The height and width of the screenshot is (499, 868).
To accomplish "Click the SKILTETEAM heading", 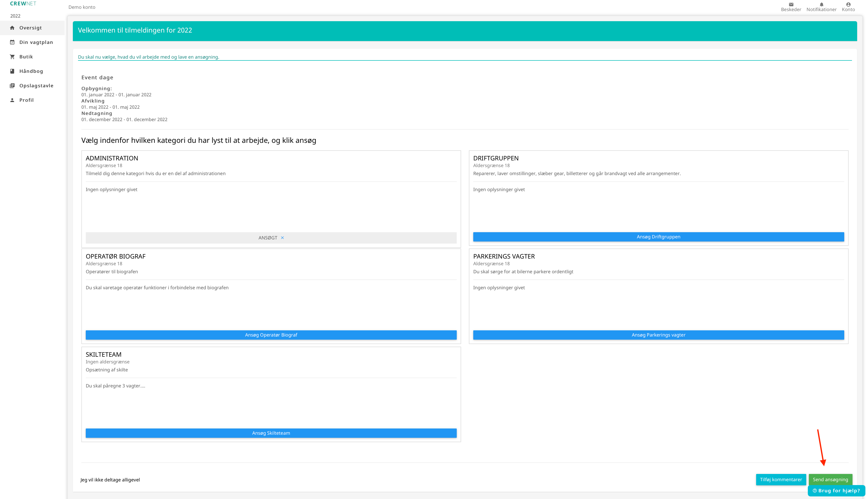I will [104, 354].
